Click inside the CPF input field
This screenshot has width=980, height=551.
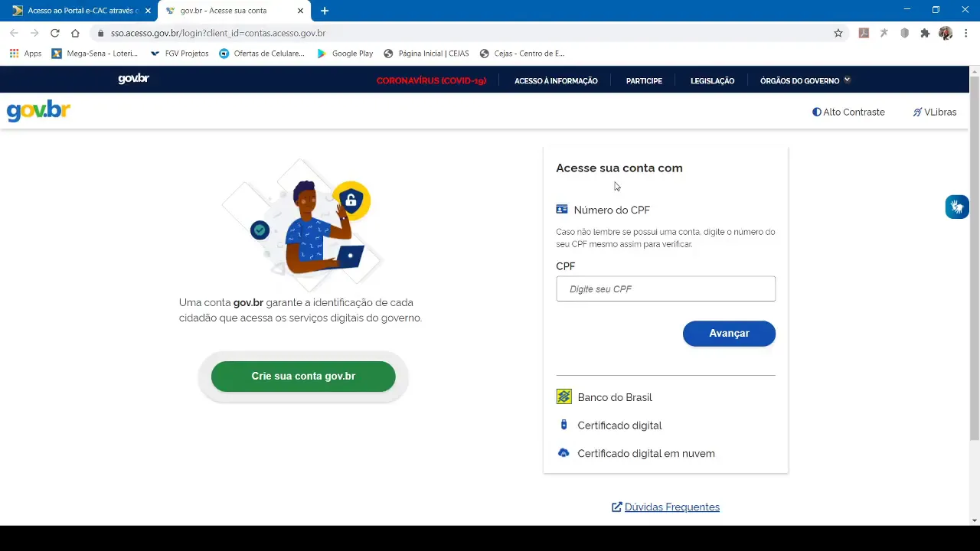click(x=665, y=289)
